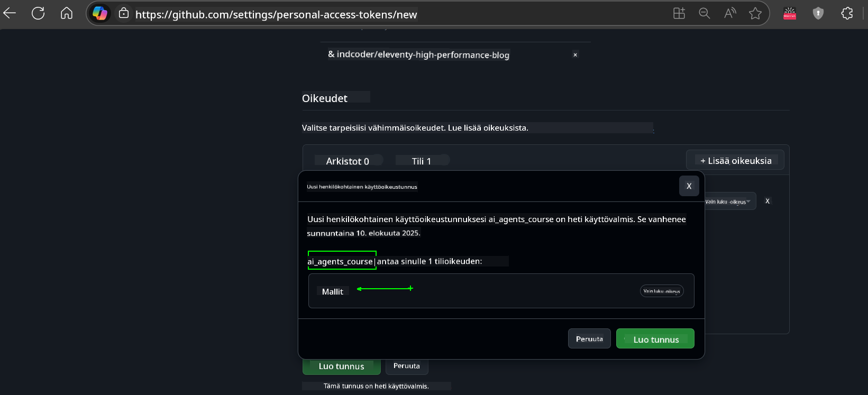This screenshot has height=395, width=868.
Task: Click the Oikeudet section heading
Action: tap(325, 98)
